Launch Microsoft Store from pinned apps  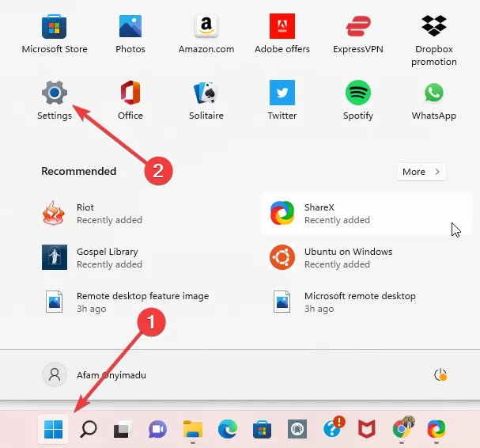[55, 34]
